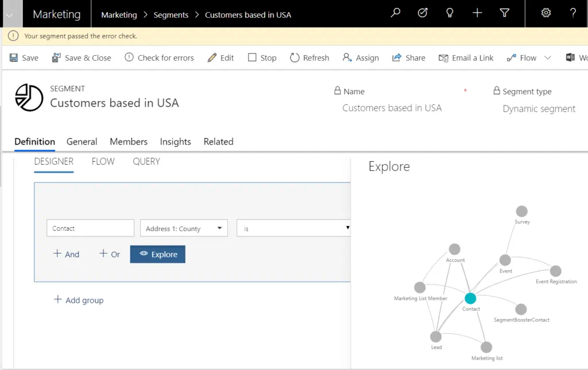
Task: Open the Address 1: County dropdown
Action: click(184, 228)
